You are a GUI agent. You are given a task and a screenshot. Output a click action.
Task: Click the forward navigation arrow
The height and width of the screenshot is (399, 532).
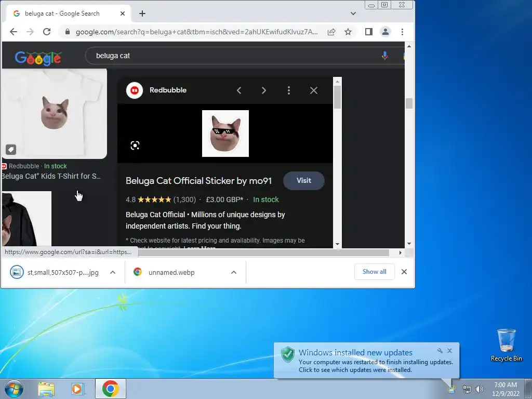(x=30, y=32)
